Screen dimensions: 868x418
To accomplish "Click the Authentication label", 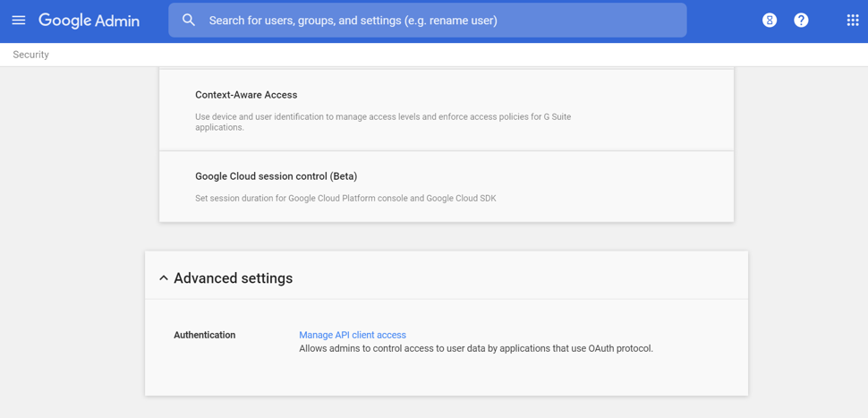I will pyautogui.click(x=205, y=335).
